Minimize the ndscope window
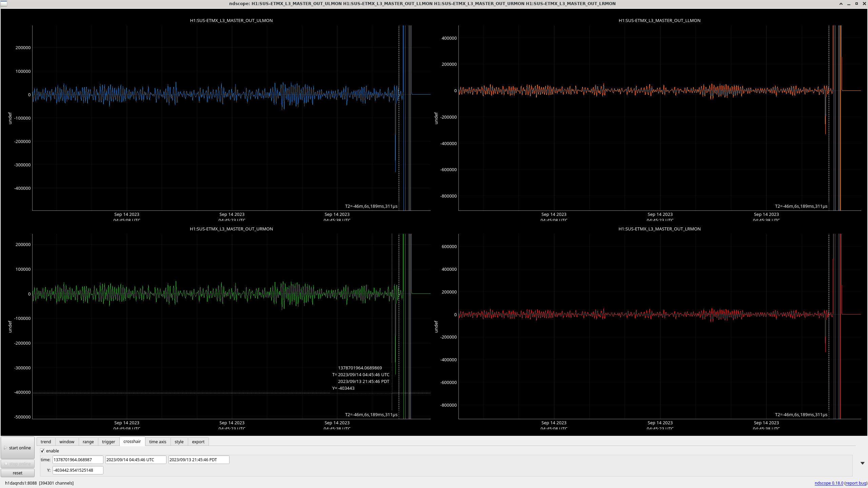The image size is (868, 488). (849, 4)
